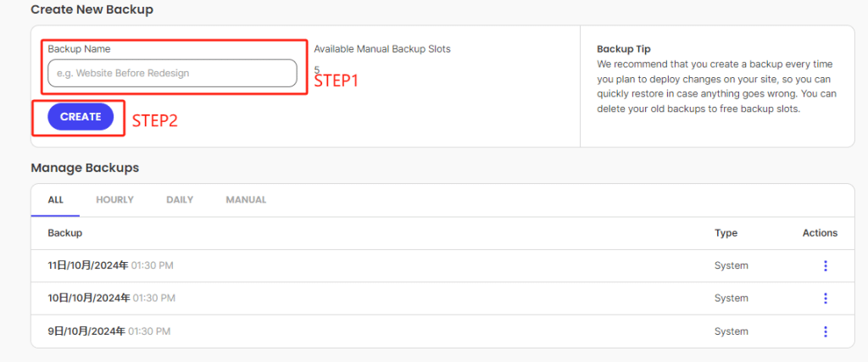Open the DAILY backups tab
The height and width of the screenshot is (362, 868).
click(x=180, y=200)
